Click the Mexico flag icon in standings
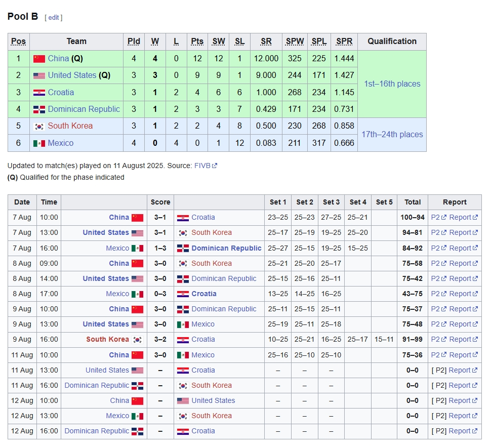 point(39,143)
